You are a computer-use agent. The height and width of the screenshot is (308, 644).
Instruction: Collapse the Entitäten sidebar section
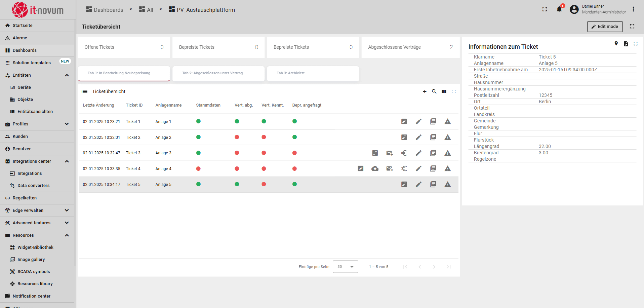coord(67,75)
